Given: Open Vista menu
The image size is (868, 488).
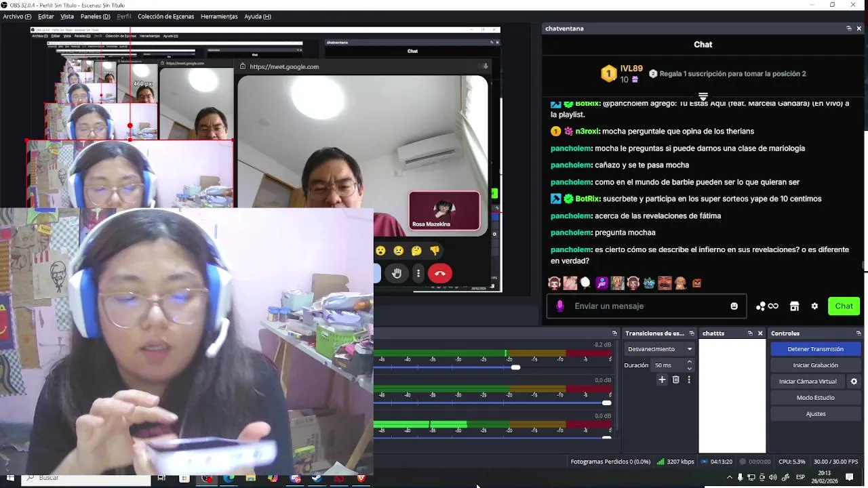Looking at the screenshot, I should point(67,16).
